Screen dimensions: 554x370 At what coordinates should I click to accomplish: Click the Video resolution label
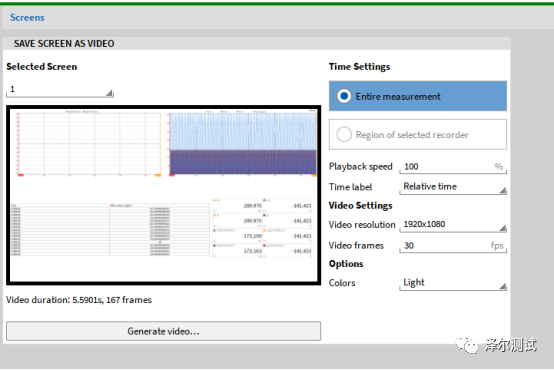coord(362,225)
